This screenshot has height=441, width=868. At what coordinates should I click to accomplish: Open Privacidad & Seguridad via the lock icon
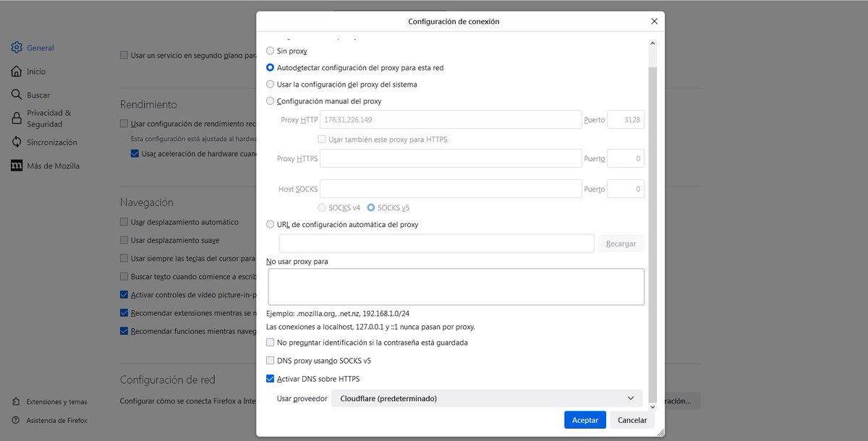[x=17, y=118]
